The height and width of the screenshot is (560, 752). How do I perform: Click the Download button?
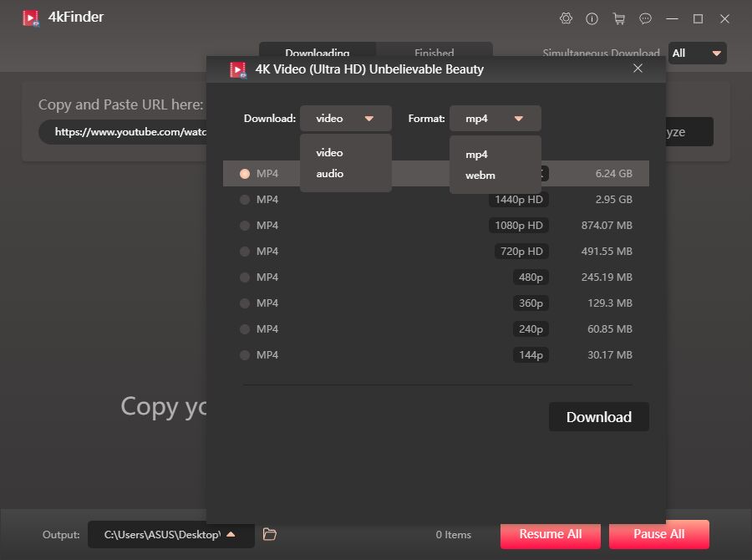point(599,417)
